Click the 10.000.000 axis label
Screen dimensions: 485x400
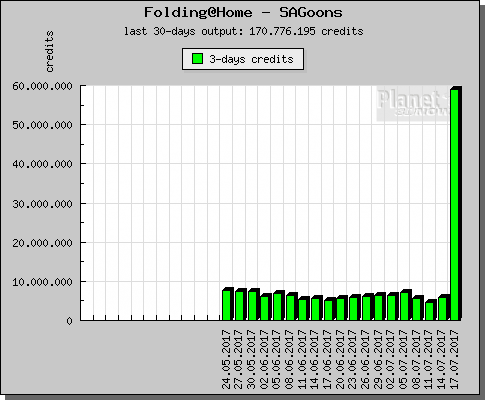(x=42, y=282)
